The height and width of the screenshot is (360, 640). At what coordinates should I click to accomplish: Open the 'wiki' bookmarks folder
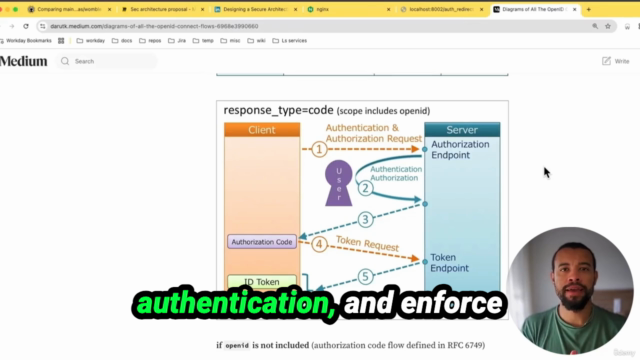pyautogui.click(x=256, y=41)
